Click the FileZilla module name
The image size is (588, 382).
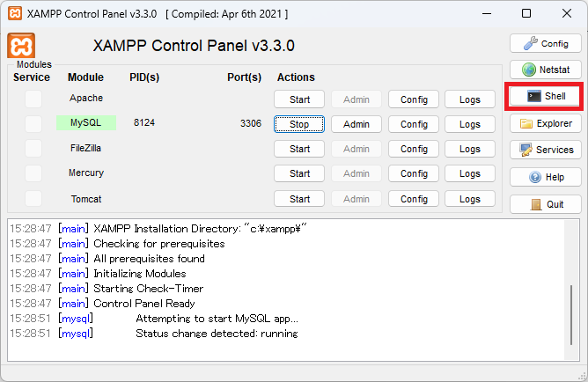(86, 148)
